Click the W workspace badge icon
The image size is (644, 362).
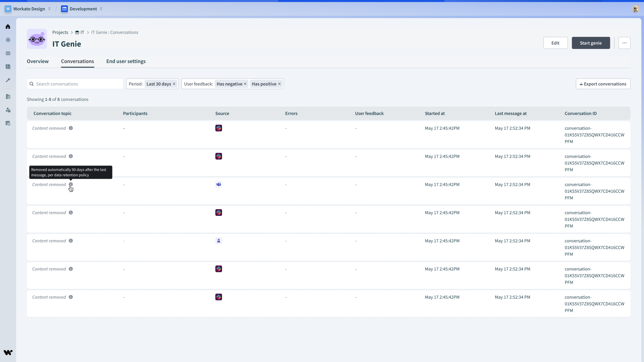(x=8, y=9)
